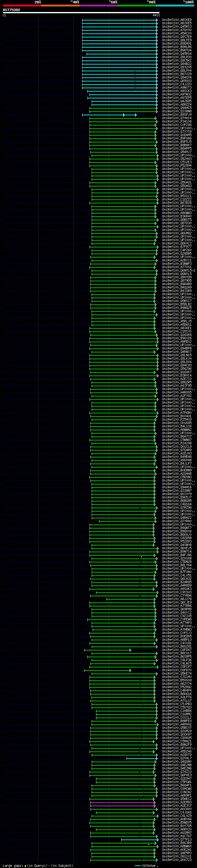Image resolution: width=197 pixels, height=868 pixels.
Task: Open hit UniRef100_Q9LR30
Action: tap(176, 57)
